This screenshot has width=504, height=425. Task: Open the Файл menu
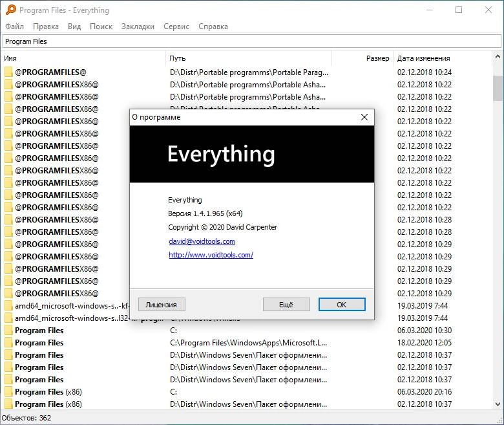tap(14, 27)
